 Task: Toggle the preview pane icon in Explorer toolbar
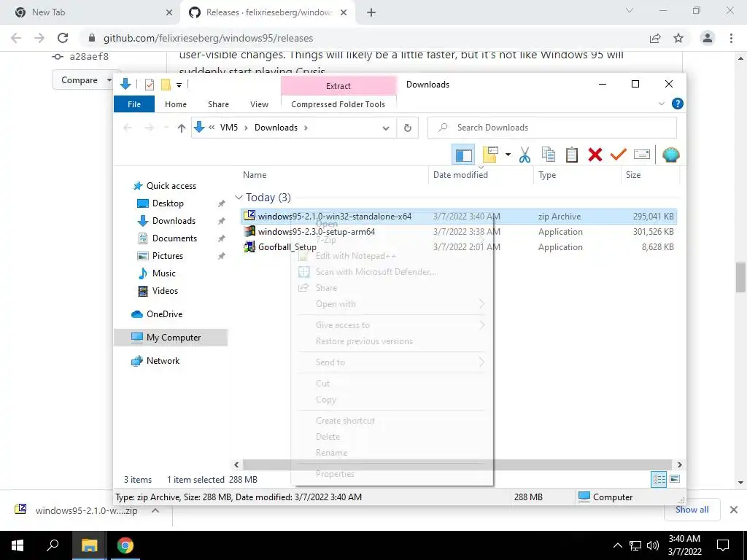(463, 155)
